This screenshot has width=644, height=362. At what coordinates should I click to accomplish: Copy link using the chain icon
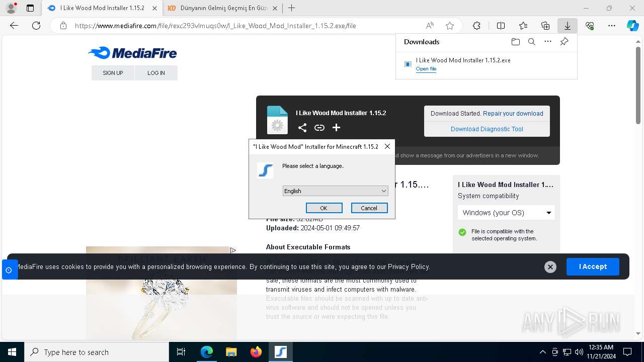(x=319, y=128)
